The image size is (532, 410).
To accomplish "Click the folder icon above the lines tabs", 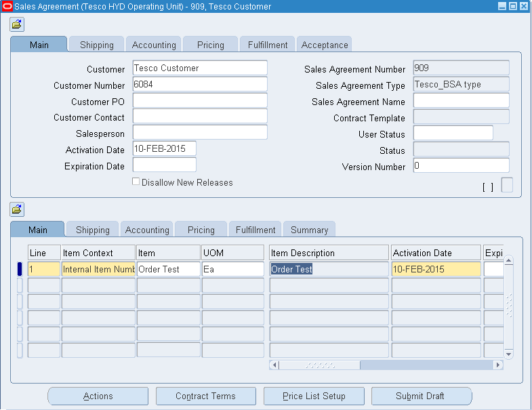I will 17,209.
